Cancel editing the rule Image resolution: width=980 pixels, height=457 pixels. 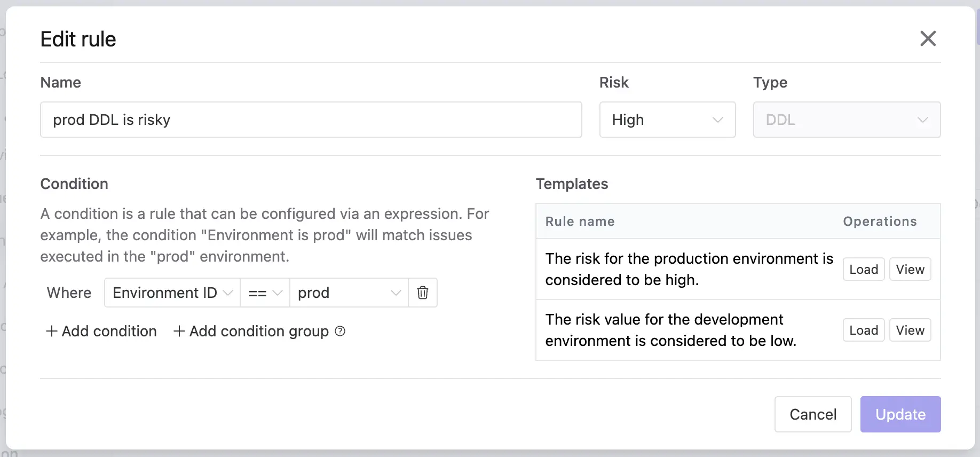coord(812,414)
